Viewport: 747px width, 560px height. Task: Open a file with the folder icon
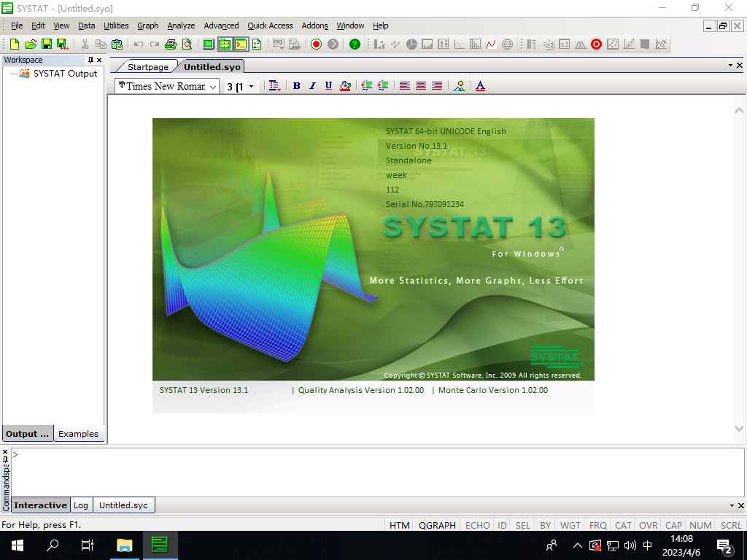coord(31,44)
